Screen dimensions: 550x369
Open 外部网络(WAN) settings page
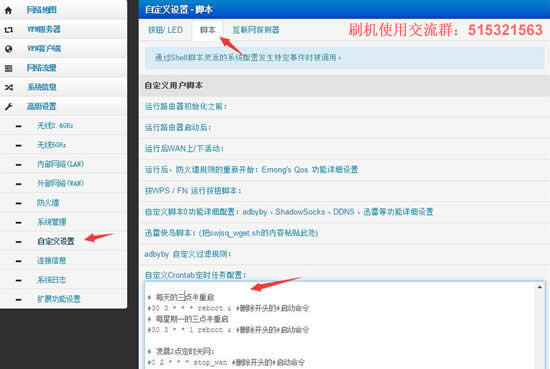(60, 183)
